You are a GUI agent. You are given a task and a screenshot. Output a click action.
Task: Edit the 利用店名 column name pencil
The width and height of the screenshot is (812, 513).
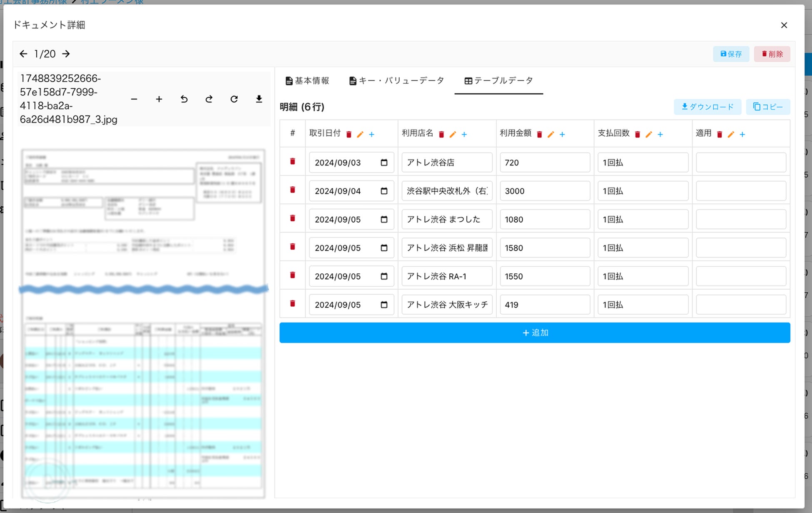[x=453, y=134]
